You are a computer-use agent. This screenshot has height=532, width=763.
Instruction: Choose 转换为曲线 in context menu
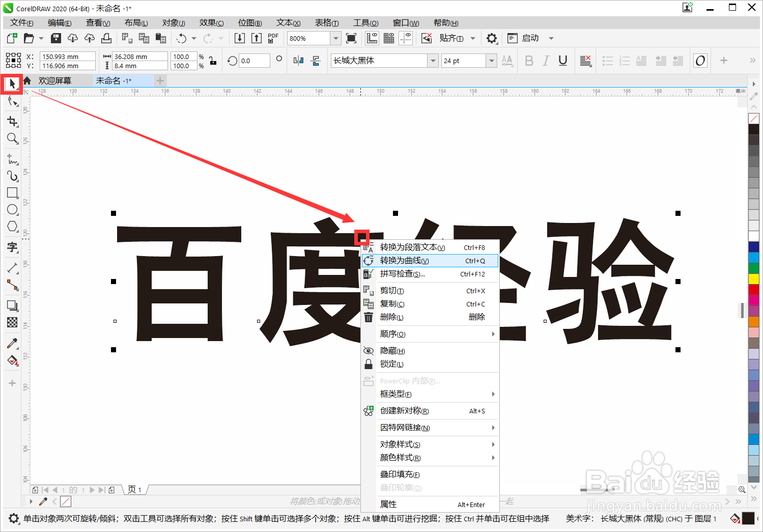(x=430, y=261)
